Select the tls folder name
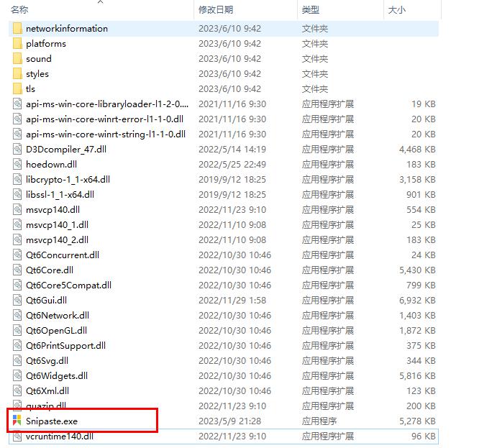Viewport: 492px width, 448px height. [x=30, y=89]
